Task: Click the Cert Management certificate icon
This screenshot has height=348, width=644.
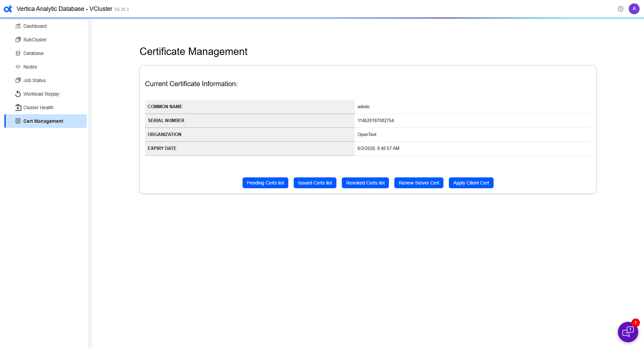Action: (18, 121)
